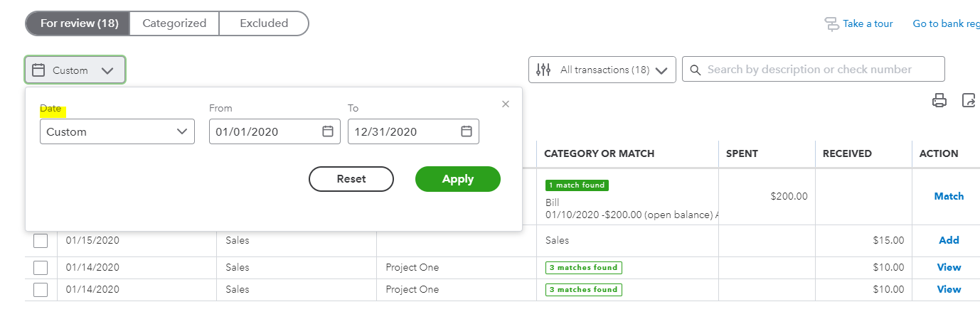Switch to the Excluded tab

264,23
